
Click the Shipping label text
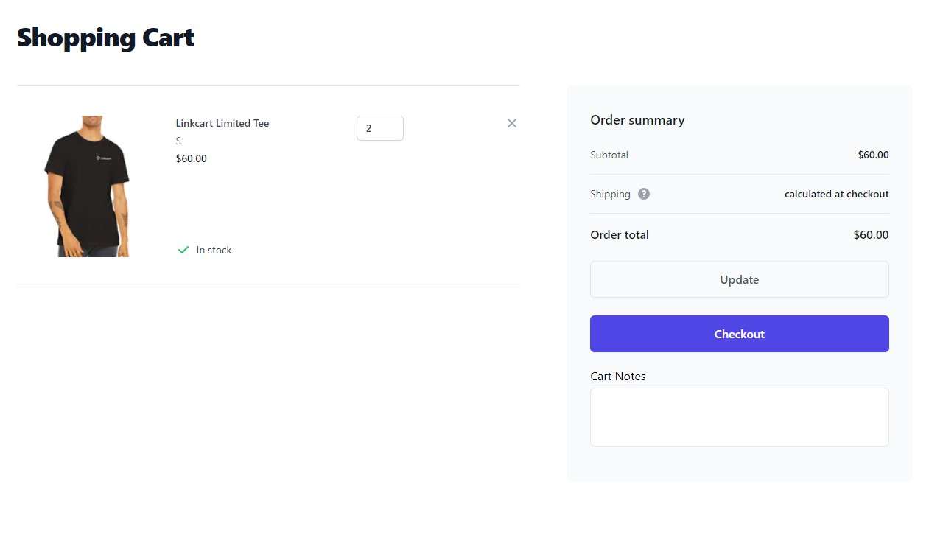(610, 194)
